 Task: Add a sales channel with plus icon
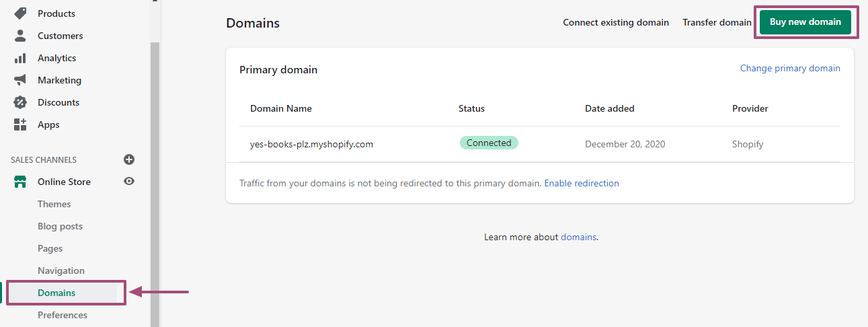point(129,159)
